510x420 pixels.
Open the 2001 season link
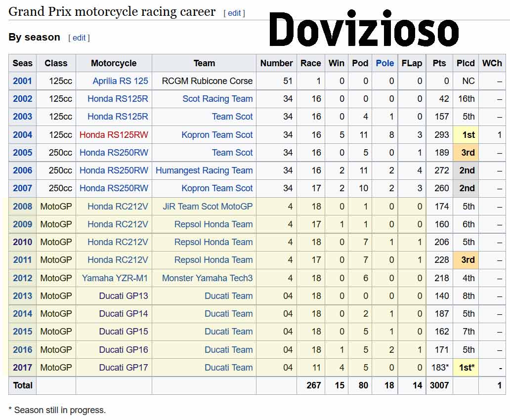[22, 81]
